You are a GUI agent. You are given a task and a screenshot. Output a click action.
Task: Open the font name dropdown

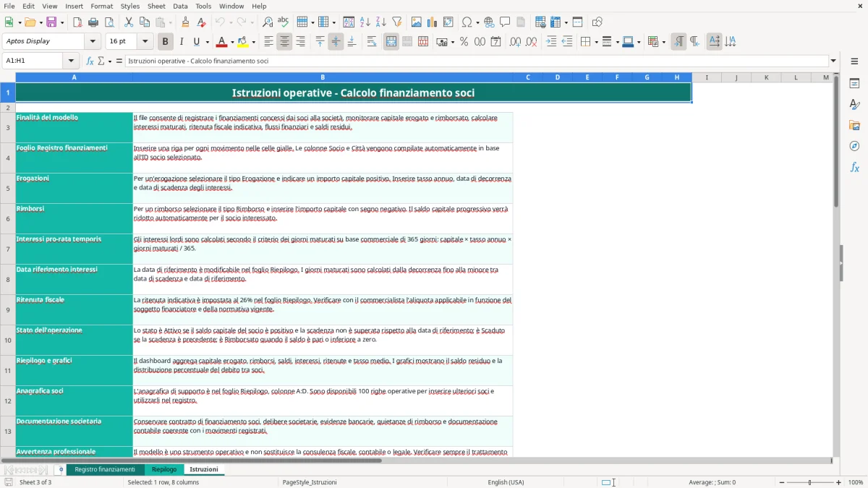pyautogui.click(x=93, y=42)
